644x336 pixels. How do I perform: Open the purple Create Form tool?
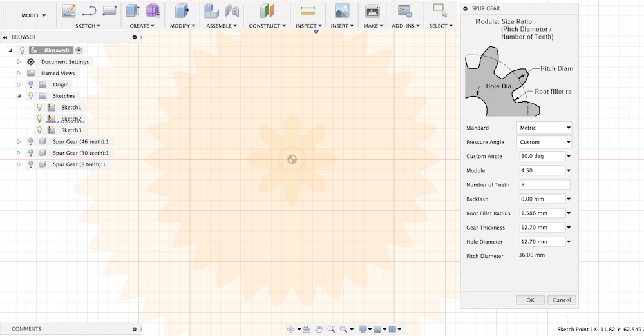tap(153, 11)
